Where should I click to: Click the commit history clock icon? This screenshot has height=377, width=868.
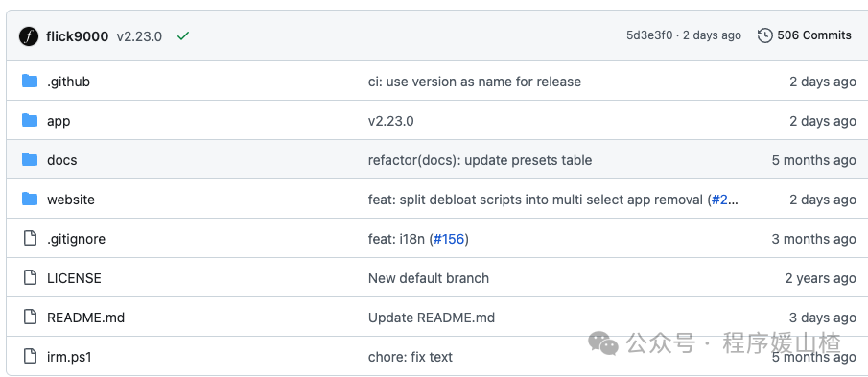765,35
